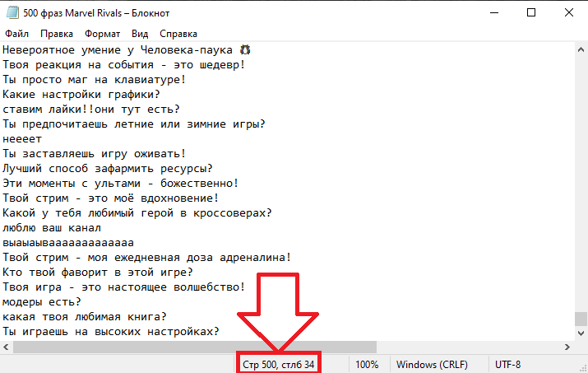This screenshot has width=588, height=373.
Task: Click the line 'Ты просто маг на клавиатуре!'
Action: tap(94, 80)
